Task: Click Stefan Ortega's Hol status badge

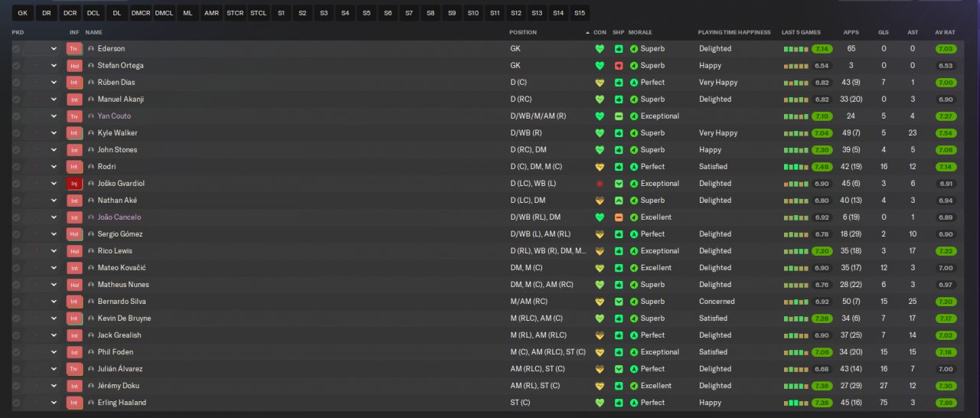Action: (74, 65)
